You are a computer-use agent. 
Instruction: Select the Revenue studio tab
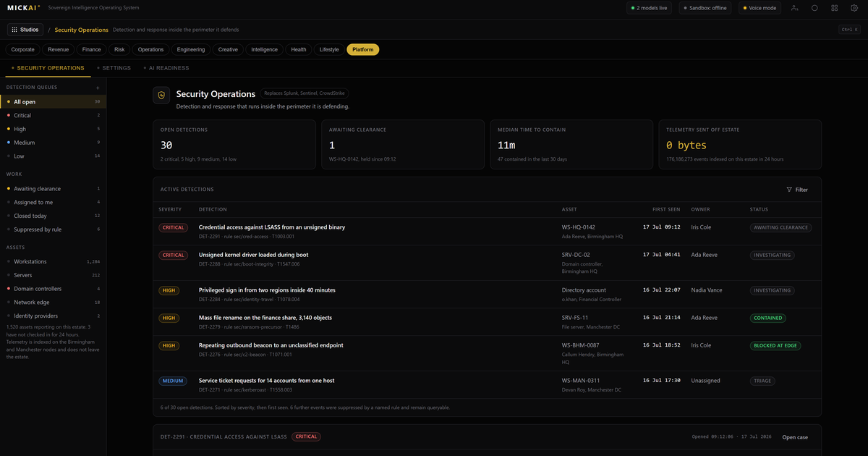pyautogui.click(x=59, y=50)
